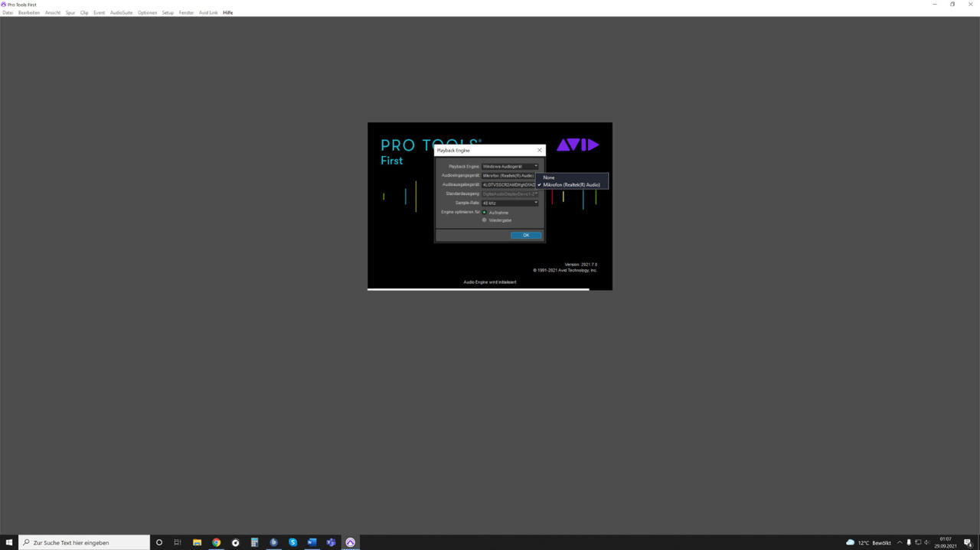The height and width of the screenshot is (550, 980).
Task: Open the taskbar clock showing 01:07
Action: [x=946, y=542]
